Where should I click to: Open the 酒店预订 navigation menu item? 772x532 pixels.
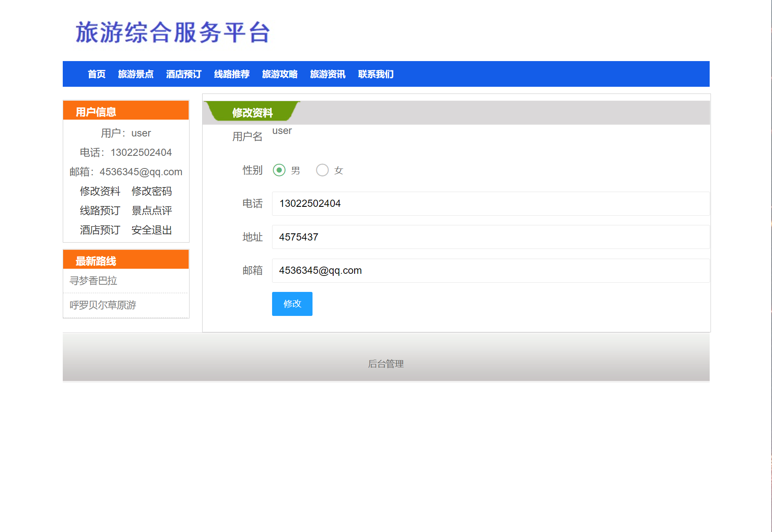pos(183,74)
